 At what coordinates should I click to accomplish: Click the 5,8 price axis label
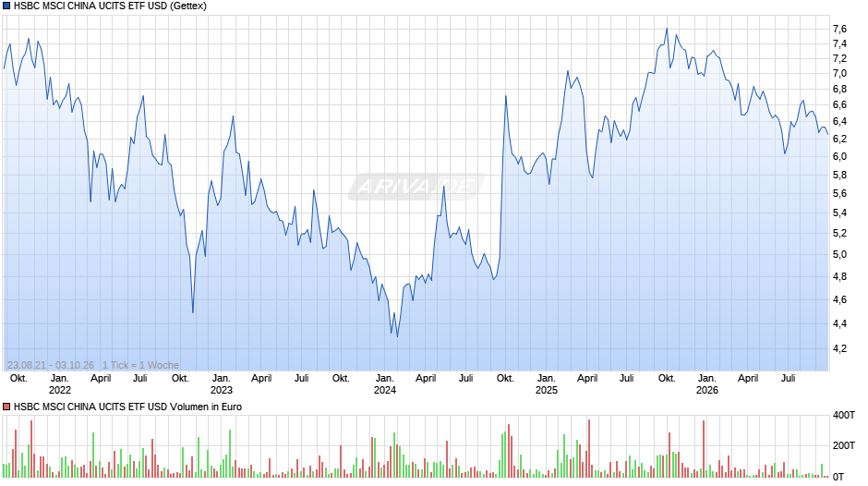(839, 176)
